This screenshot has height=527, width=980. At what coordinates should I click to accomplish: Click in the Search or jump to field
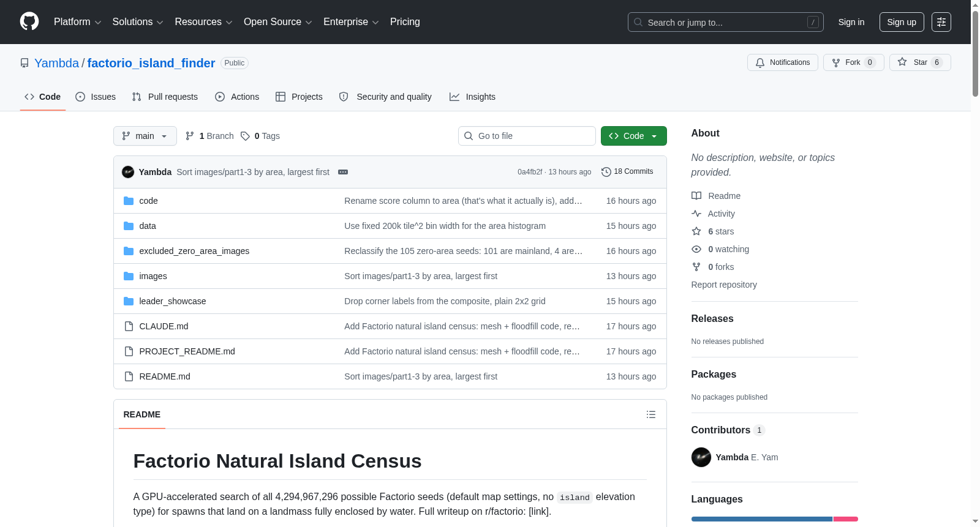pyautogui.click(x=726, y=22)
